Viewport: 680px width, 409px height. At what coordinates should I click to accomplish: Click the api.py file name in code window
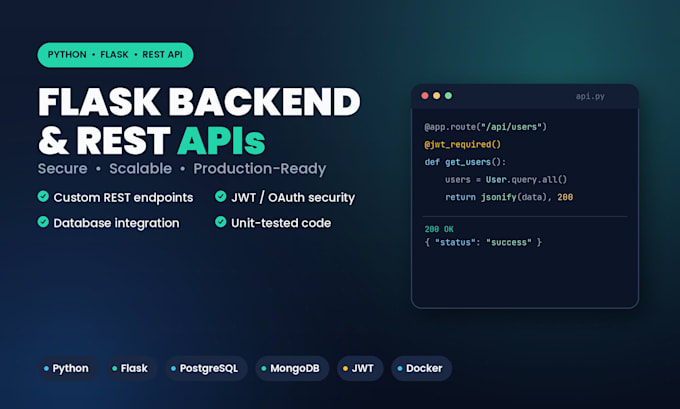[590, 96]
